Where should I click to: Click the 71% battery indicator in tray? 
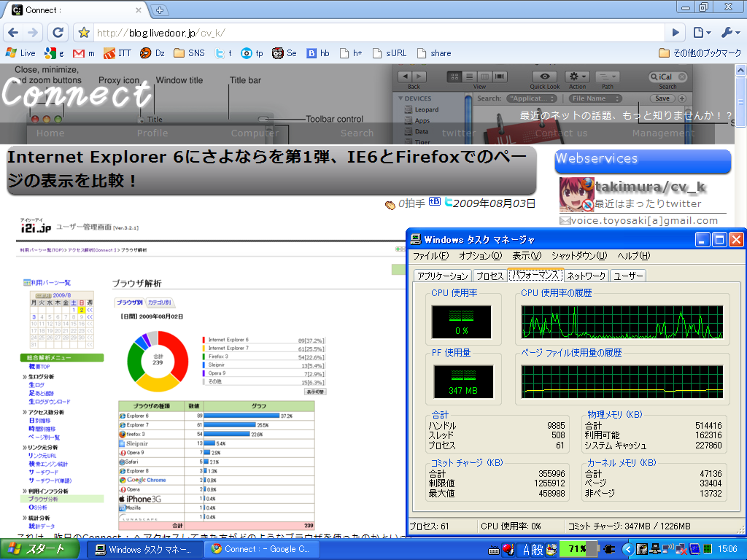(577, 549)
